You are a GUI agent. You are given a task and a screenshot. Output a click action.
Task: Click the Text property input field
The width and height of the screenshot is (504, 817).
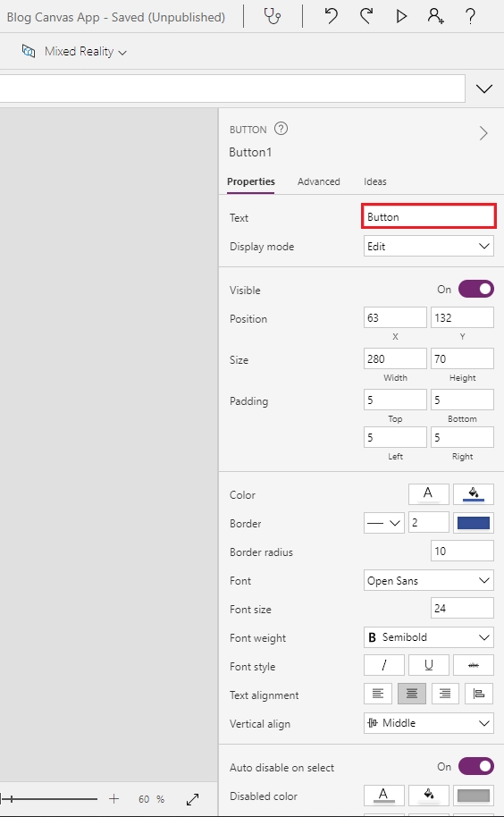pyautogui.click(x=429, y=216)
